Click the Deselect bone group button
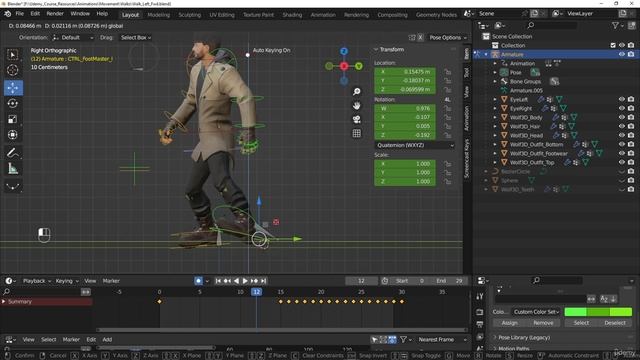The width and height of the screenshot is (640, 360). click(x=615, y=323)
